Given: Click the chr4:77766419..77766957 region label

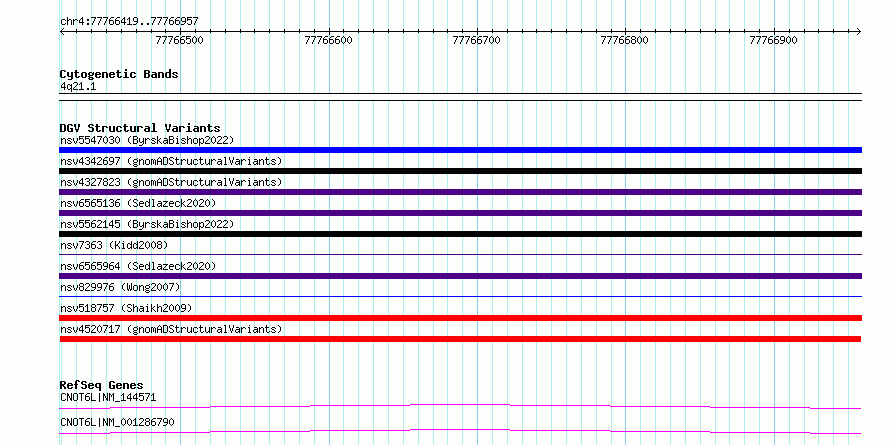Looking at the screenshot, I should click(x=129, y=22).
